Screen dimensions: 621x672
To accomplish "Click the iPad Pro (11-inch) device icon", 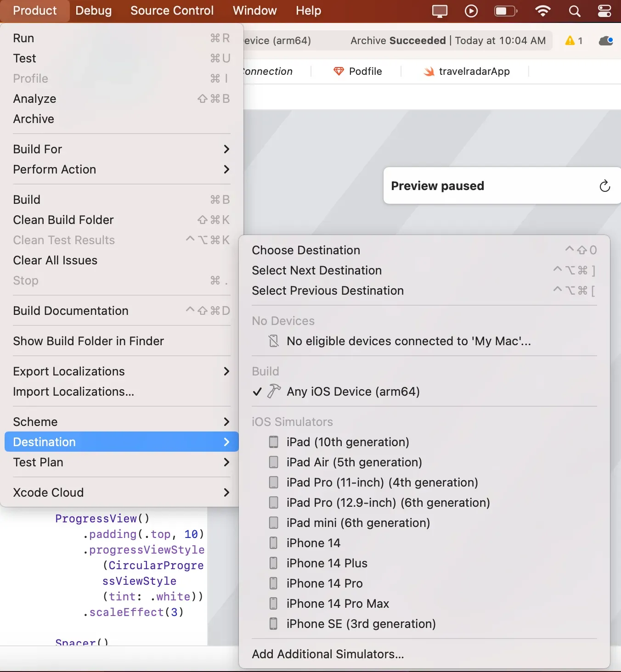I will click(273, 482).
